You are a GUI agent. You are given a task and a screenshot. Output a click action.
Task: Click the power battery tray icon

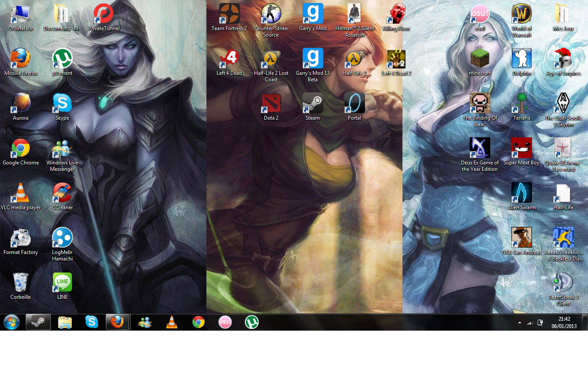click(x=540, y=322)
